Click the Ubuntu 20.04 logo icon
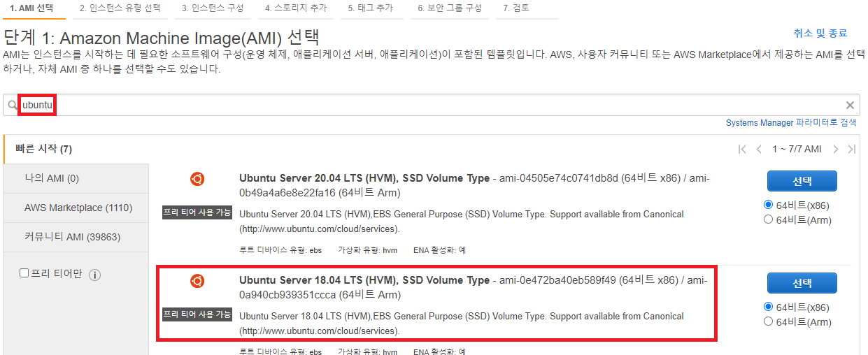The image size is (868, 355). coord(197,179)
